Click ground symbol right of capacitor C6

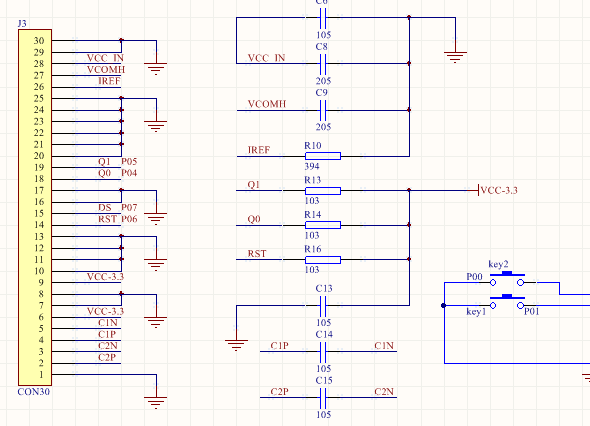pyautogui.click(x=455, y=57)
